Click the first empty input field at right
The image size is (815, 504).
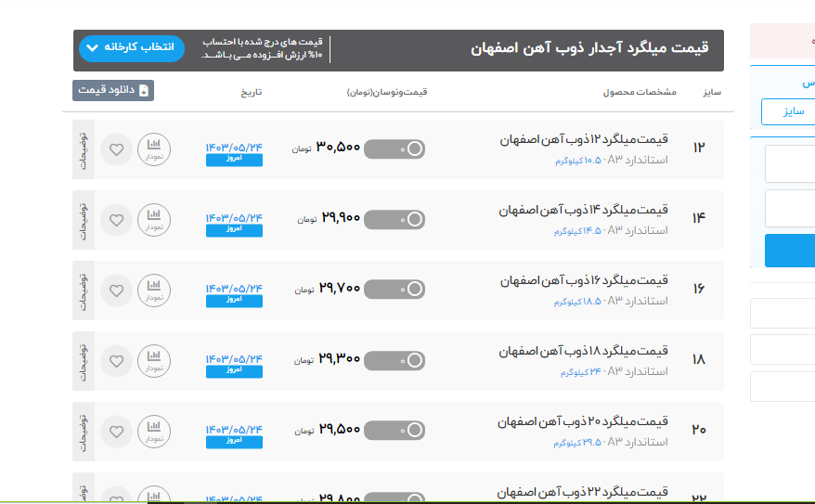pyautogui.click(x=790, y=164)
